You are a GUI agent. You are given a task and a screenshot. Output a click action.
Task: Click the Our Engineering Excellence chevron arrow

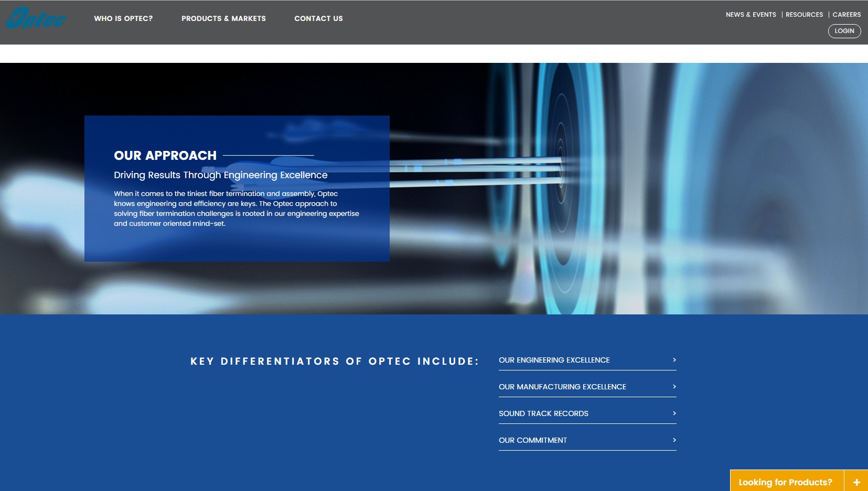(674, 360)
